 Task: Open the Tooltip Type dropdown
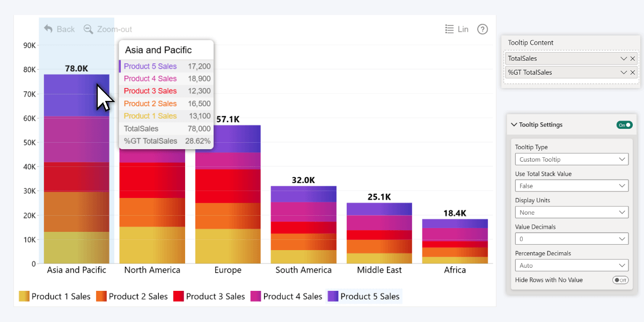[572, 159]
